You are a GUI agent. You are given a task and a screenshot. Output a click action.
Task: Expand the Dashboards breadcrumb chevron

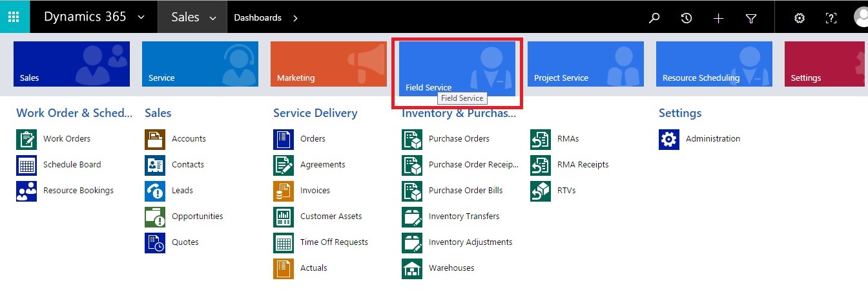click(x=295, y=18)
